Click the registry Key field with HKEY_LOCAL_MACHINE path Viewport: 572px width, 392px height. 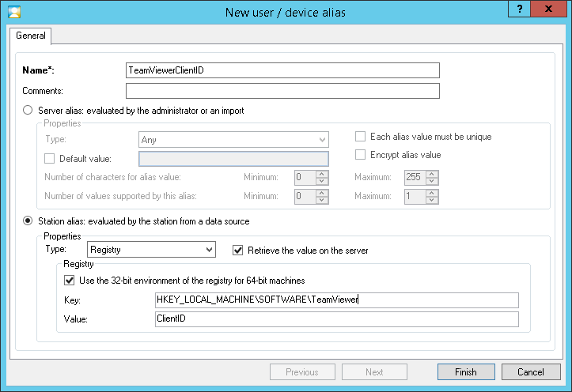pos(337,300)
